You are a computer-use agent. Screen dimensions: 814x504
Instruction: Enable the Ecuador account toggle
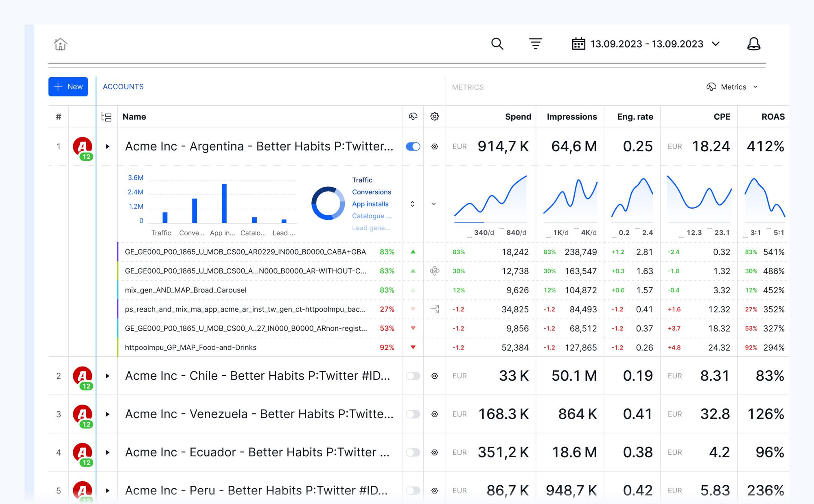[x=413, y=452]
